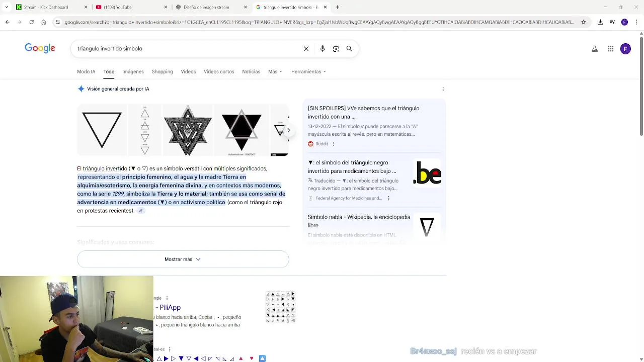Open the SIN SPOILERS Reddit result

[363, 113]
